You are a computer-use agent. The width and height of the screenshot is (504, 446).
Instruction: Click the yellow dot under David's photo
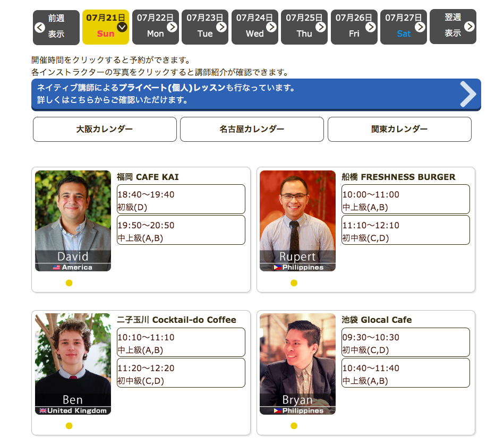click(69, 283)
